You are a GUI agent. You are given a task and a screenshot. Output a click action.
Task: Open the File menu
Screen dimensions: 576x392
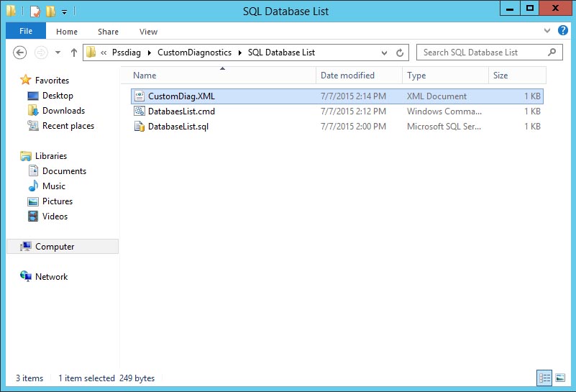pyautogui.click(x=26, y=31)
